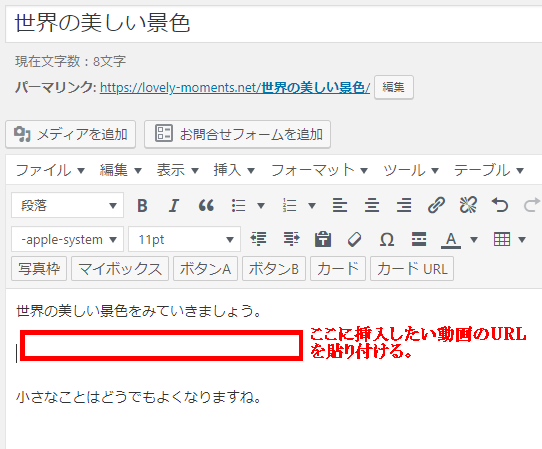Open the special character Omega icon

386,239
